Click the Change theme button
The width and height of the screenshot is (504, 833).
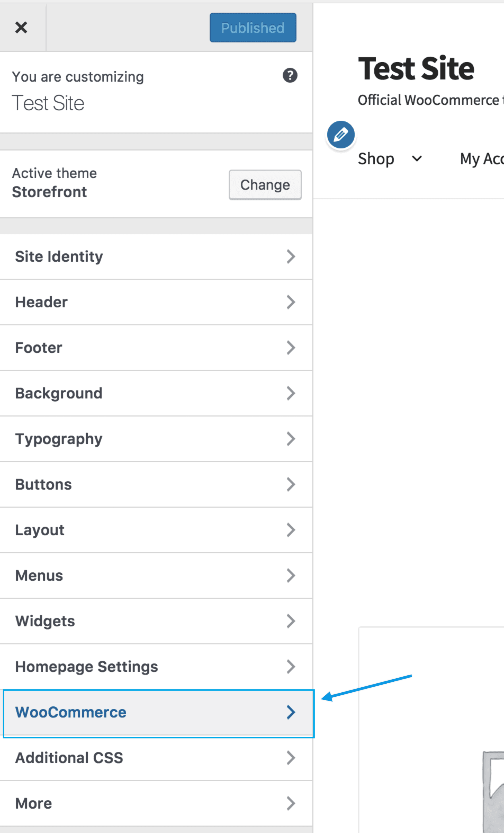click(x=265, y=185)
